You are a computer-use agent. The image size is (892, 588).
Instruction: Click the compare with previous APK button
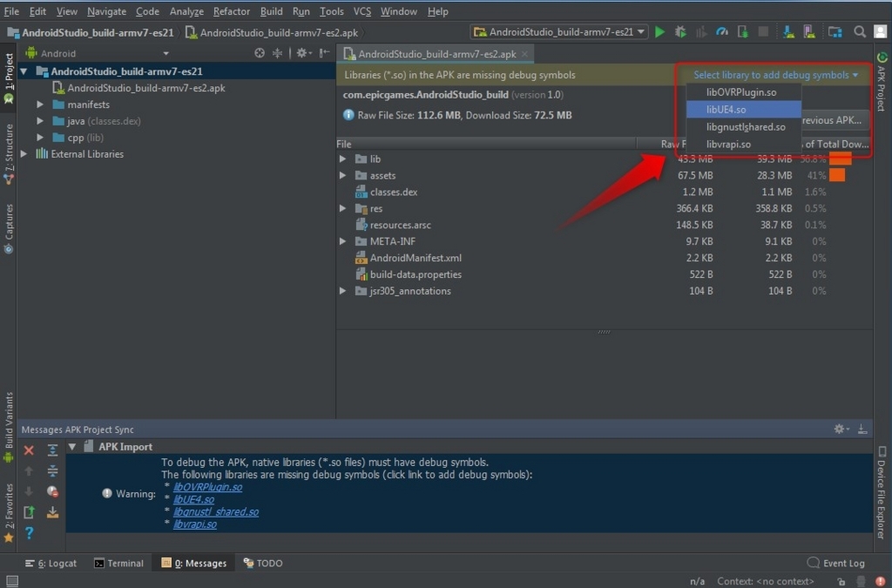coord(835,120)
